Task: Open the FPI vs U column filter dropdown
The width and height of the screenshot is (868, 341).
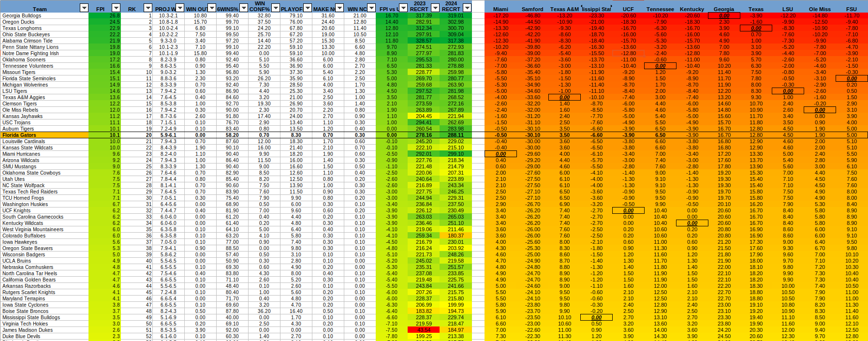Action: (403, 8)
